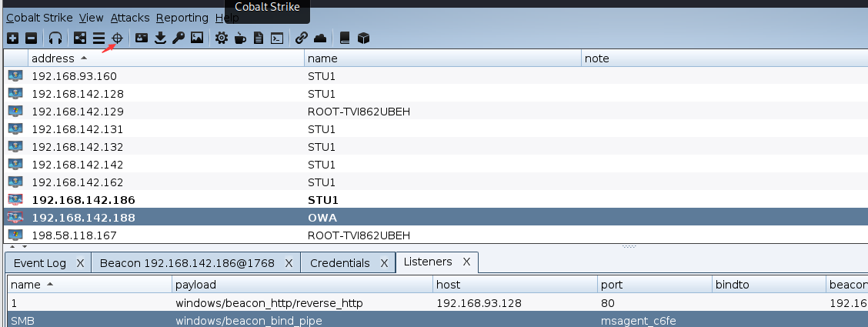Switch to the Beacon 192.168.142.186@1768 tab

pos(187,263)
